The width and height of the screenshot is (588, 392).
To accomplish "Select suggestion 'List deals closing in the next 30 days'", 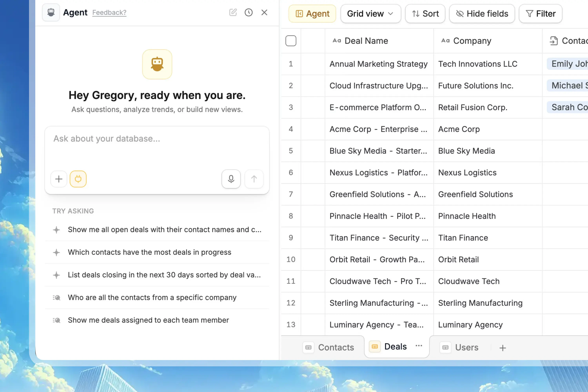I will pos(157,275).
